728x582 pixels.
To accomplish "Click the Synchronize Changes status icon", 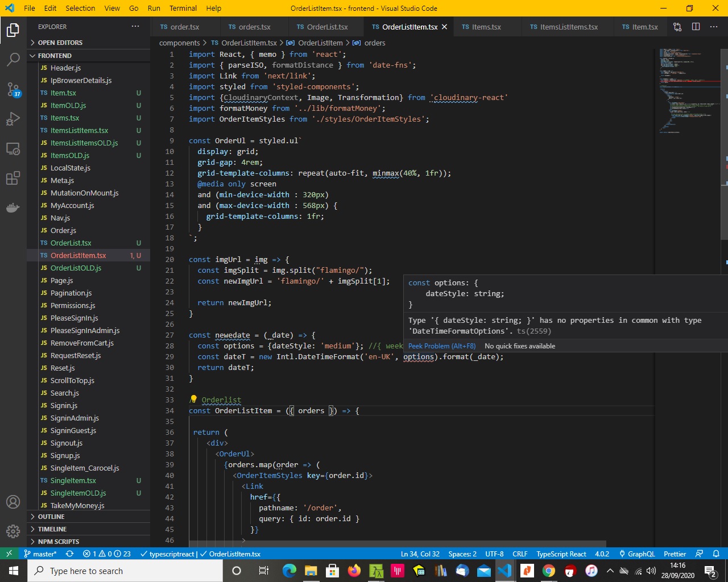I will [x=69, y=554].
